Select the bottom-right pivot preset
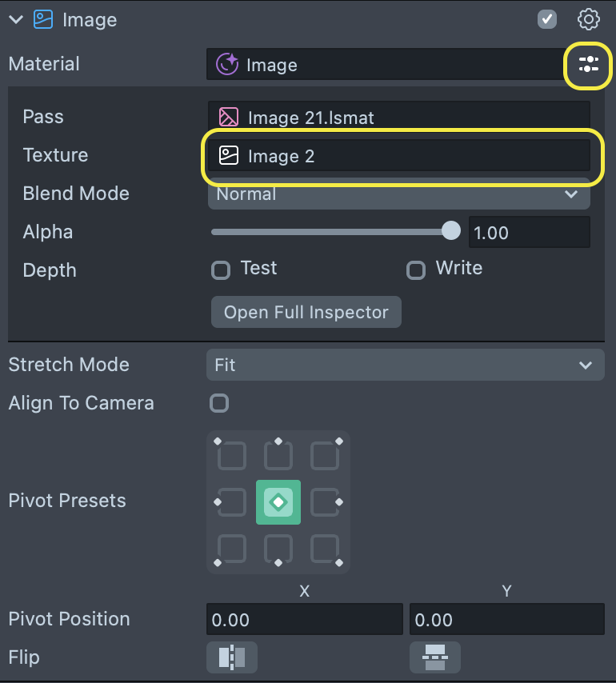Viewport: 616px width, 683px height. click(x=325, y=549)
